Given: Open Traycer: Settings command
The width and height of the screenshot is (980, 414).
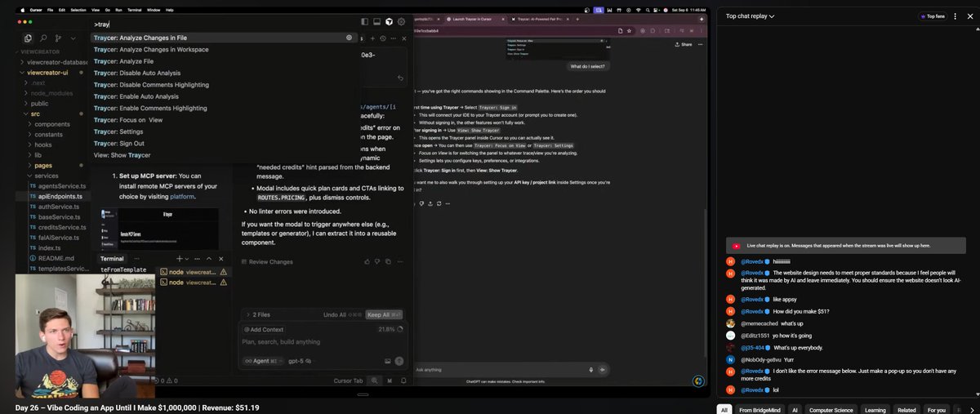Looking at the screenshot, I should 224,131.
